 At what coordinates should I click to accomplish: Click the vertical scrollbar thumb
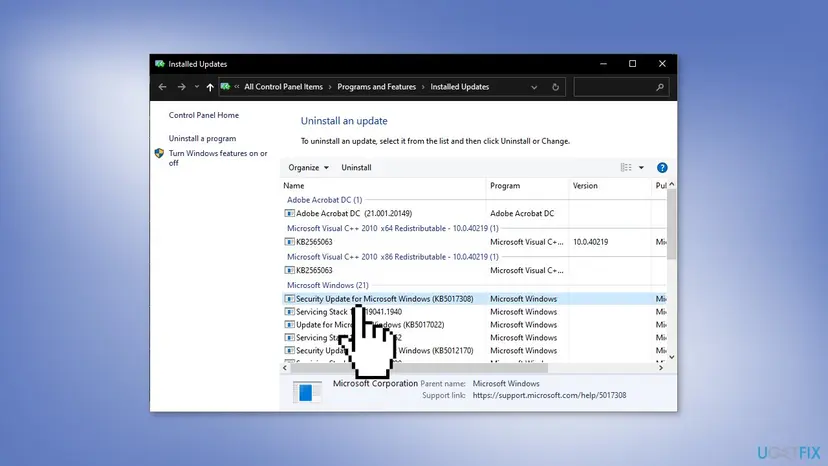click(671, 225)
